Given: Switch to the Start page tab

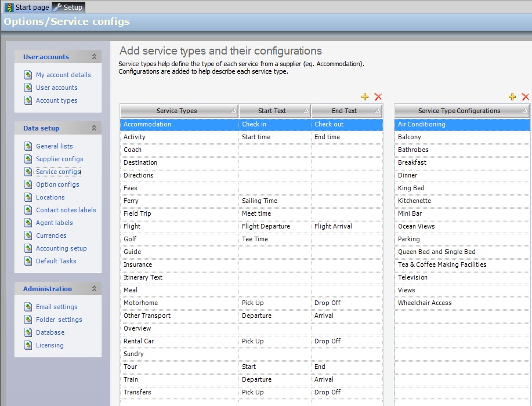Looking at the screenshot, I should [x=27, y=8].
